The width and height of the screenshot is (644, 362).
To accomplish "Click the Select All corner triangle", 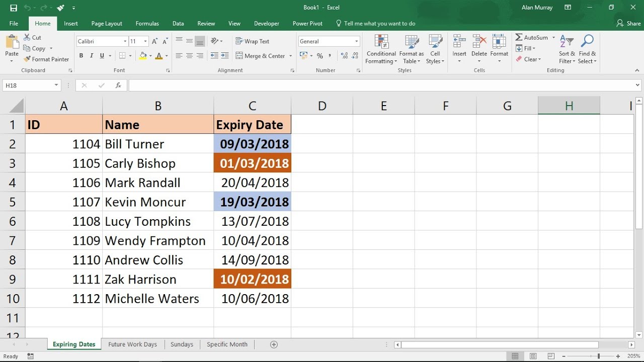I will click(16, 106).
